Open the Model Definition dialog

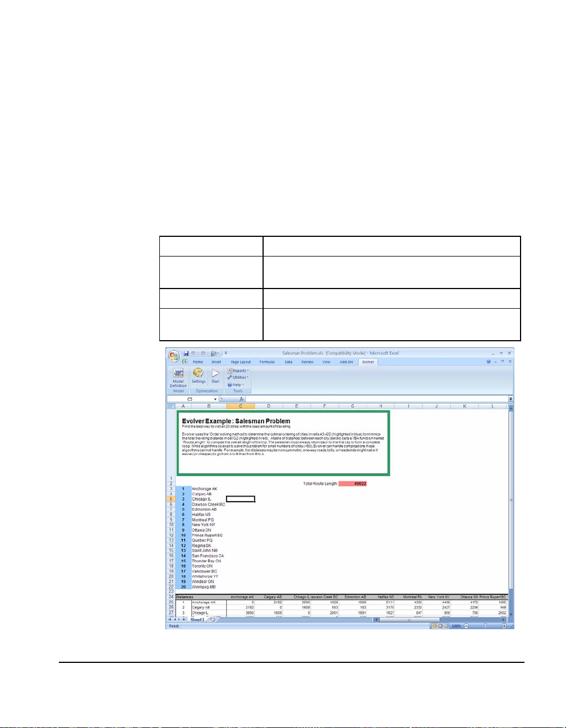[x=178, y=378]
